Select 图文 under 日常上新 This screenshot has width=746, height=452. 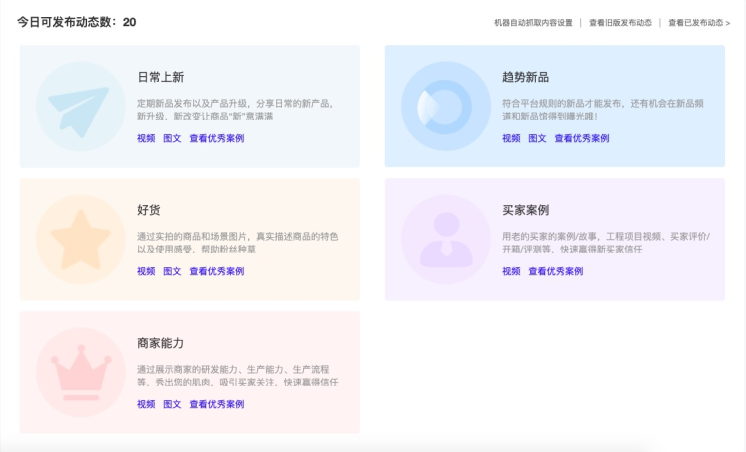(x=172, y=139)
